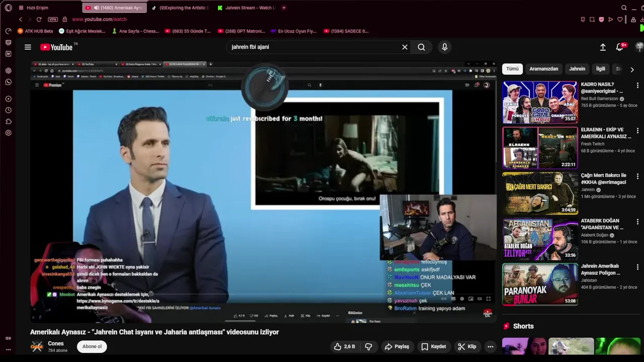The image size is (644, 362).
Task: Select the Tümü filter chip
Action: pyautogui.click(x=512, y=69)
